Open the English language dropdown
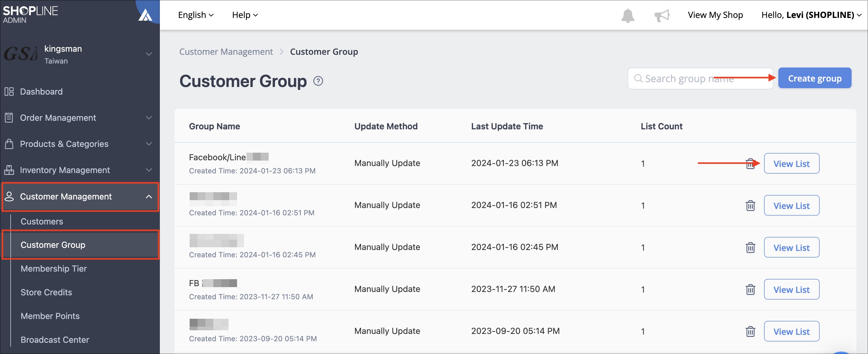Screen dimensions: 868x354 click(196, 15)
